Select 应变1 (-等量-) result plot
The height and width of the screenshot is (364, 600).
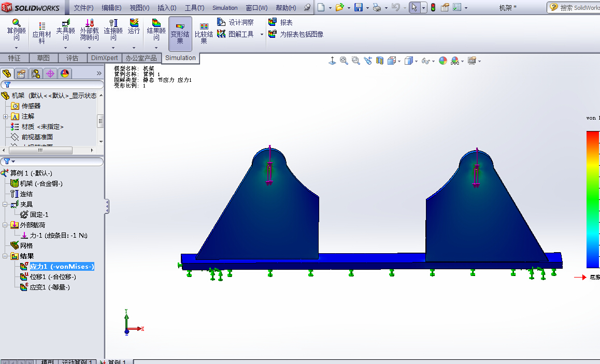(x=50, y=287)
